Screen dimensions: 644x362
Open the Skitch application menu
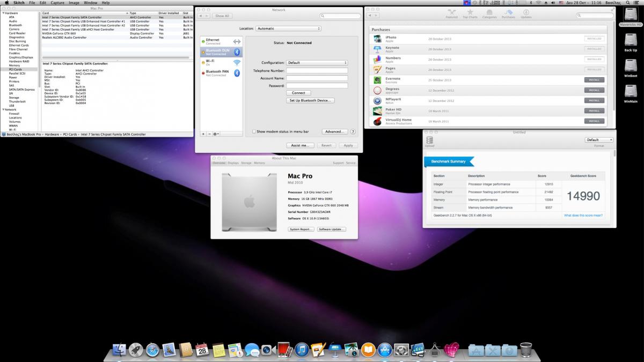click(18, 3)
